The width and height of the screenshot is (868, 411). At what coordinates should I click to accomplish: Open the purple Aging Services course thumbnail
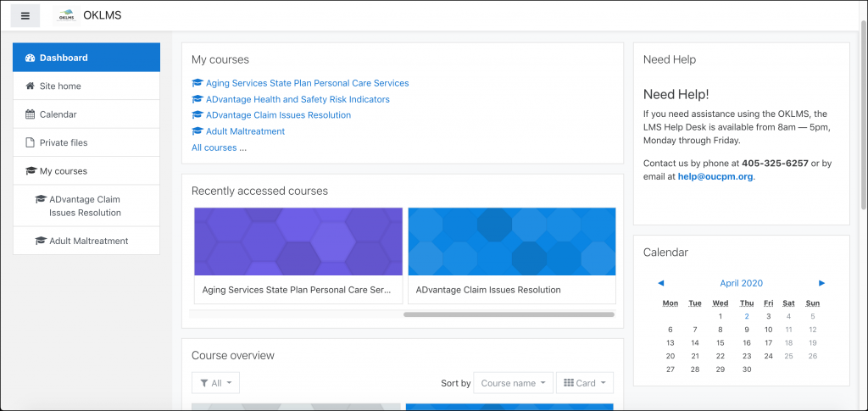coord(298,242)
